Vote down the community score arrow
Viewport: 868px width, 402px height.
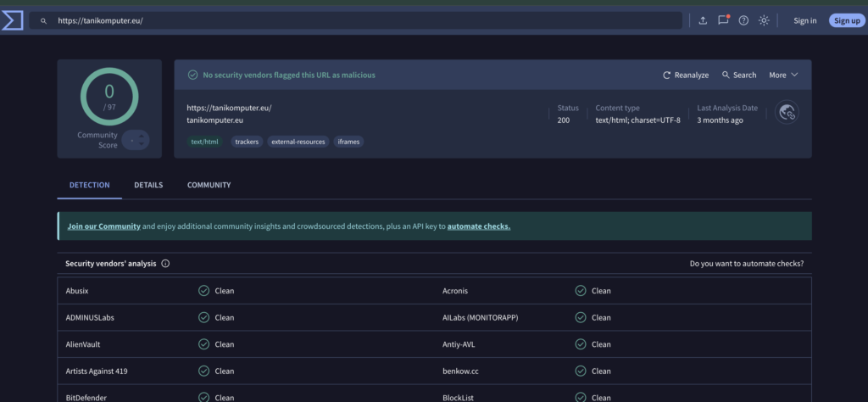pos(142,144)
